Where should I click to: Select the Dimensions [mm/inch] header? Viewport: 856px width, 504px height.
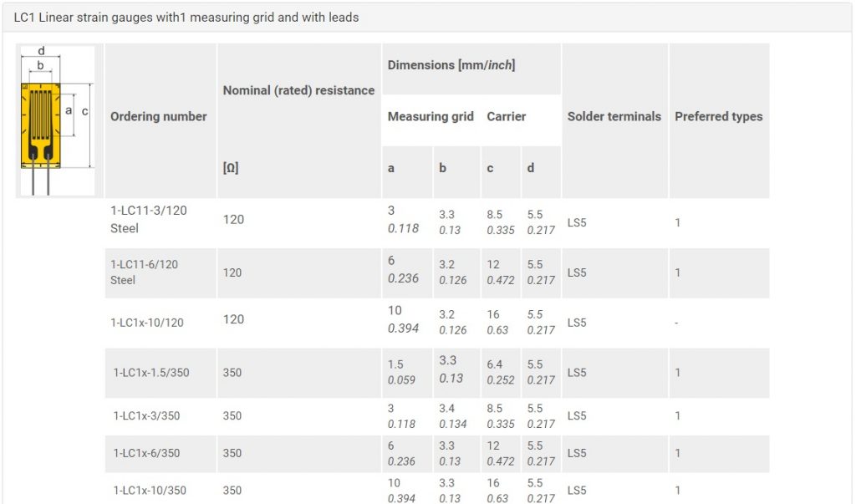(451, 65)
